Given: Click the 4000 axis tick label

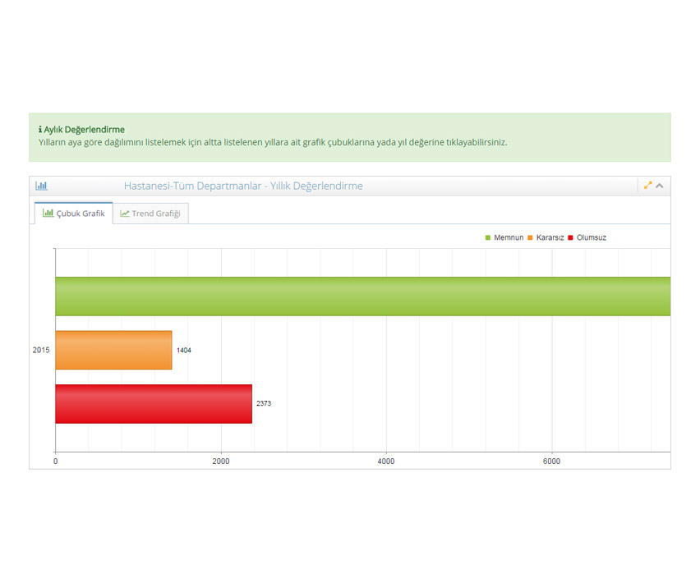Looking at the screenshot, I should (385, 462).
